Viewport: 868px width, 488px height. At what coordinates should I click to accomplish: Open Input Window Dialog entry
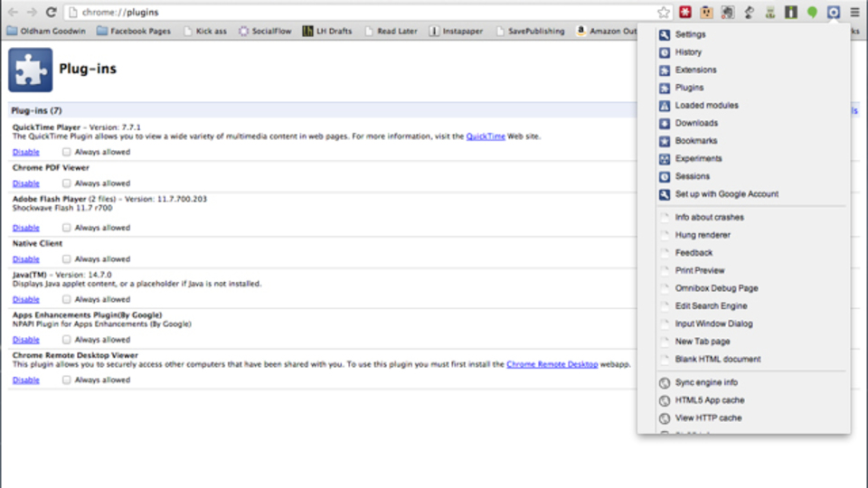713,324
